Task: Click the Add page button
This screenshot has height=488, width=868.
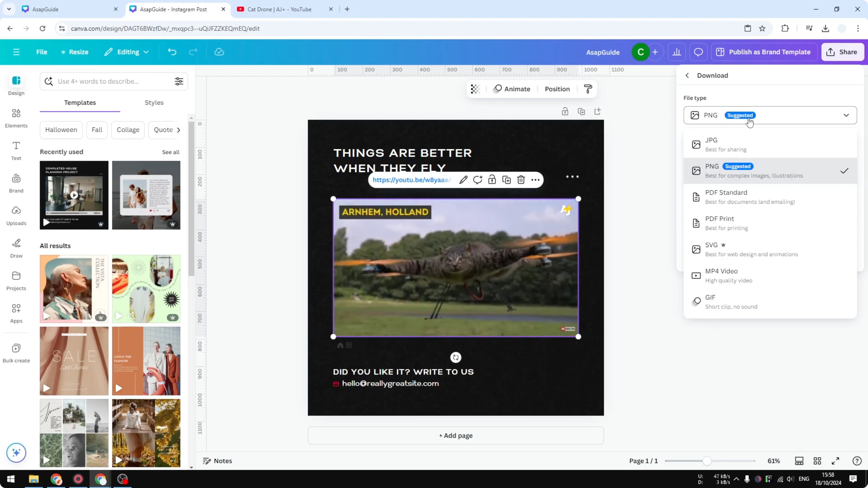Action: pyautogui.click(x=455, y=435)
